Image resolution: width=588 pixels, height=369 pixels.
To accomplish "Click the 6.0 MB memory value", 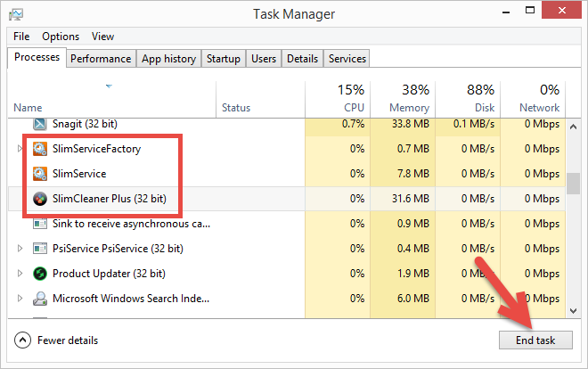I will click(x=412, y=299).
